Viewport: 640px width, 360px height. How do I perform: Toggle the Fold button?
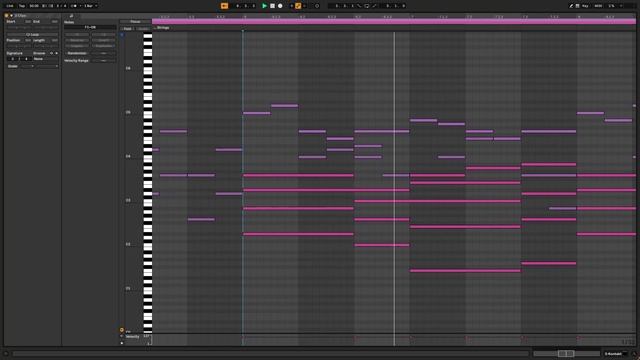coord(128,29)
